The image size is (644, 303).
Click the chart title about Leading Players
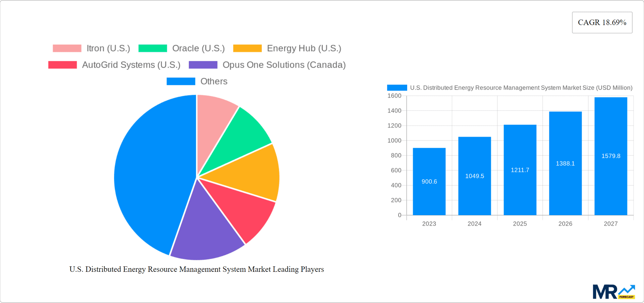[196, 269]
